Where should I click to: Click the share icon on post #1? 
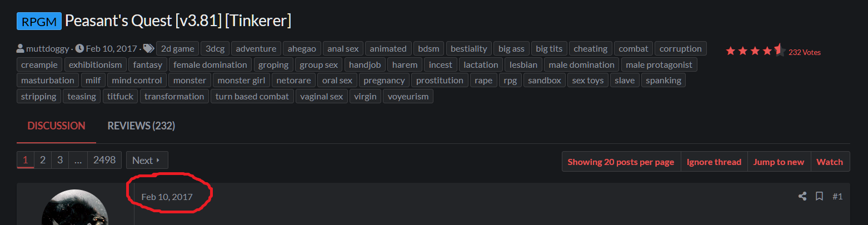(x=802, y=196)
